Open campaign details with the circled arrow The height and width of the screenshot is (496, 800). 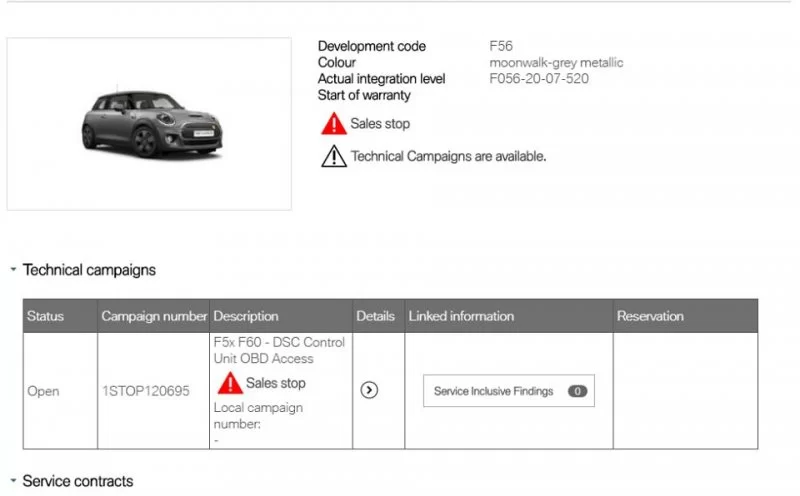(x=369, y=391)
